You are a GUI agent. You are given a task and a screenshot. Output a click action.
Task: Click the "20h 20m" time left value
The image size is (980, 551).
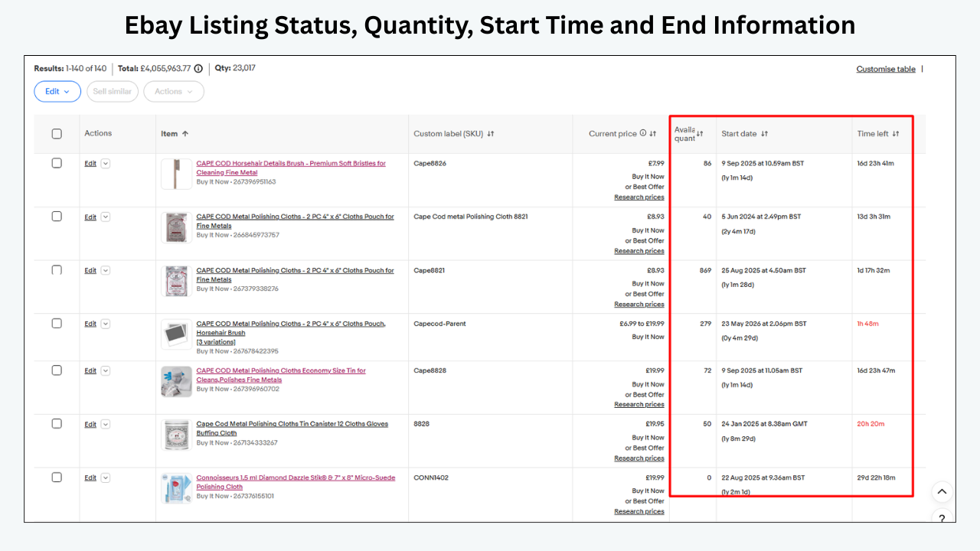click(x=871, y=424)
